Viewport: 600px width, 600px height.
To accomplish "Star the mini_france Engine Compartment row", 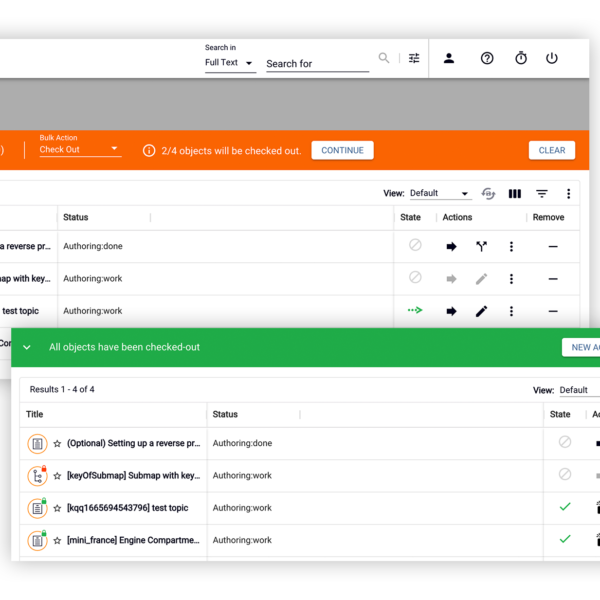I will pyautogui.click(x=57, y=541).
